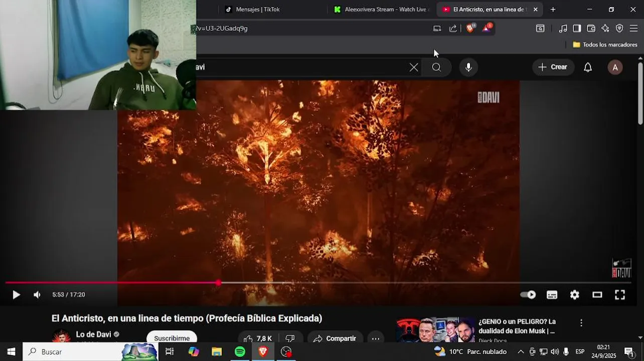Open the Leo AI sparkle icon

pyautogui.click(x=605, y=29)
